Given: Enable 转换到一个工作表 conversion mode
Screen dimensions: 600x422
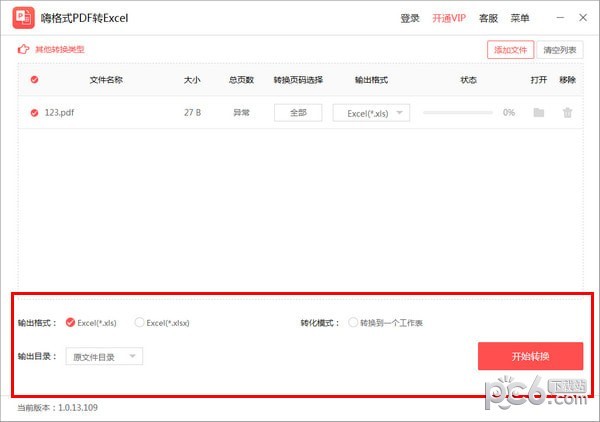Looking at the screenshot, I should (x=353, y=323).
